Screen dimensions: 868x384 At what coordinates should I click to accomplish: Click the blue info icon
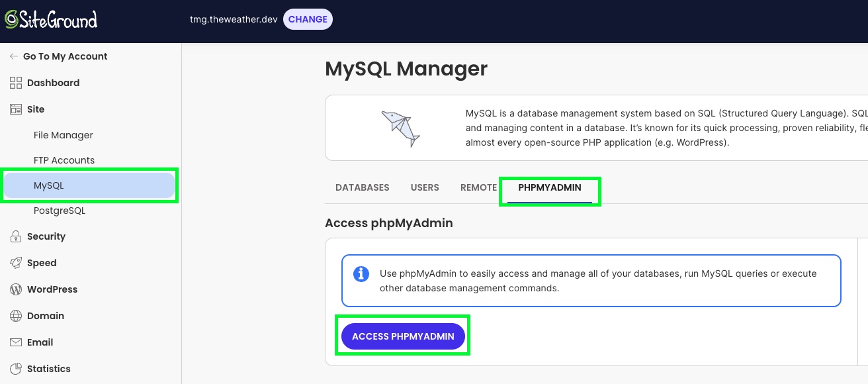click(x=361, y=274)
